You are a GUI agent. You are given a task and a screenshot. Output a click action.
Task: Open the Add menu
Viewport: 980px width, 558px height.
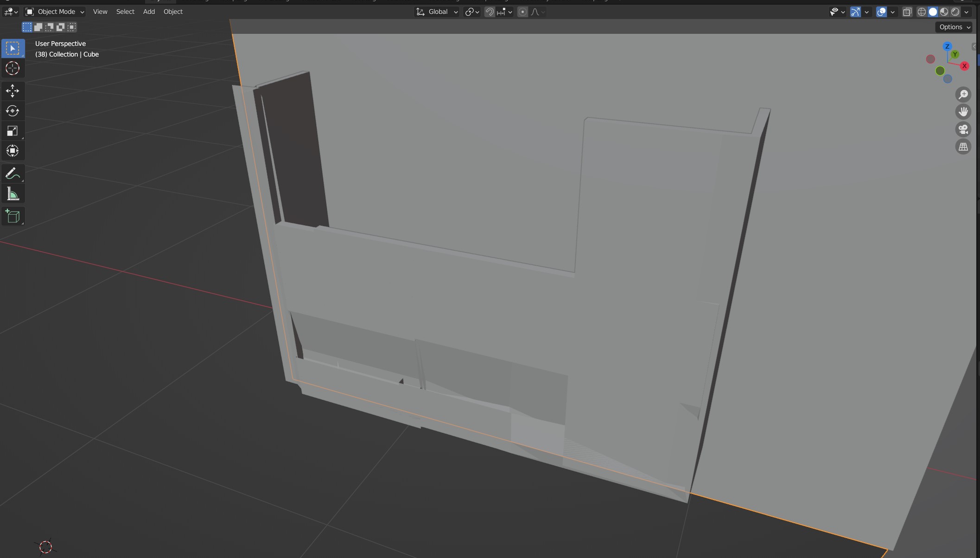click(x=149, y=12)
